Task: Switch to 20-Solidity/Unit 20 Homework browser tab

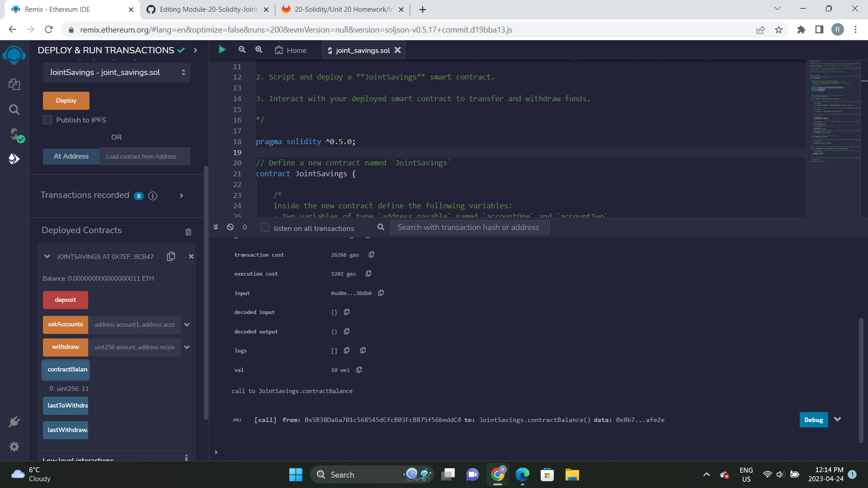Action: 343,9
